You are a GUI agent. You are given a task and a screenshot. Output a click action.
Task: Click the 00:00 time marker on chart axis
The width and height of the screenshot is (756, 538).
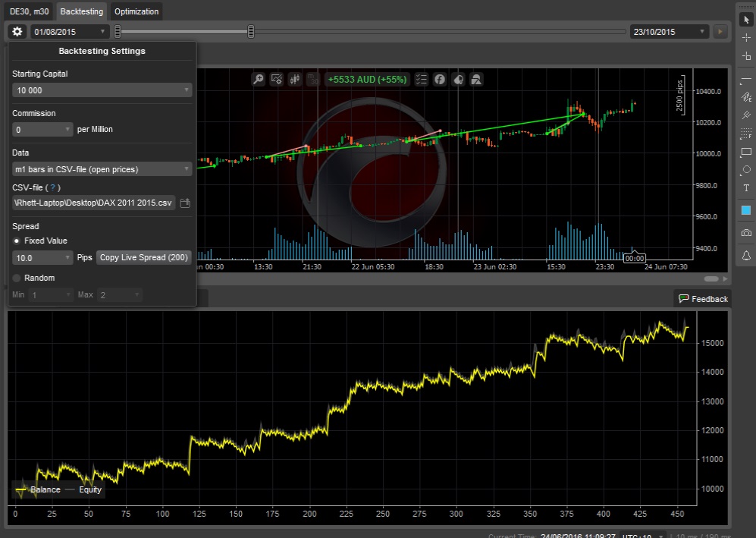coord(635,258)
